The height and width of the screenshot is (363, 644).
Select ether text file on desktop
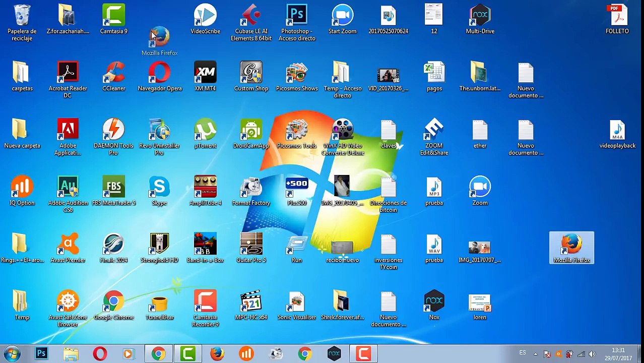click(480, 134)
